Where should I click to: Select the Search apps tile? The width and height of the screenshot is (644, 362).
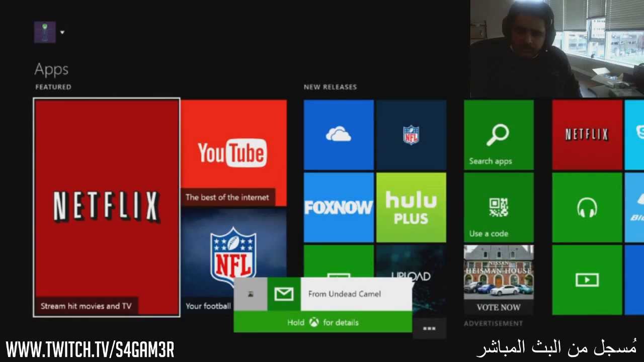pyautogui.click(x=499, y=135)
